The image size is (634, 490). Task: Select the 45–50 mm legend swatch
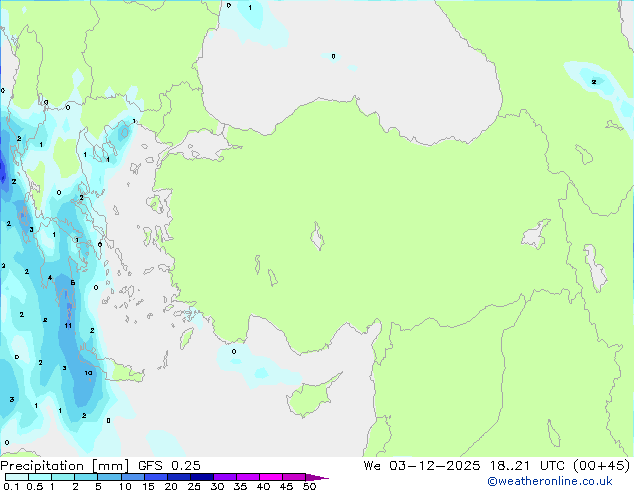coord(294,477)
